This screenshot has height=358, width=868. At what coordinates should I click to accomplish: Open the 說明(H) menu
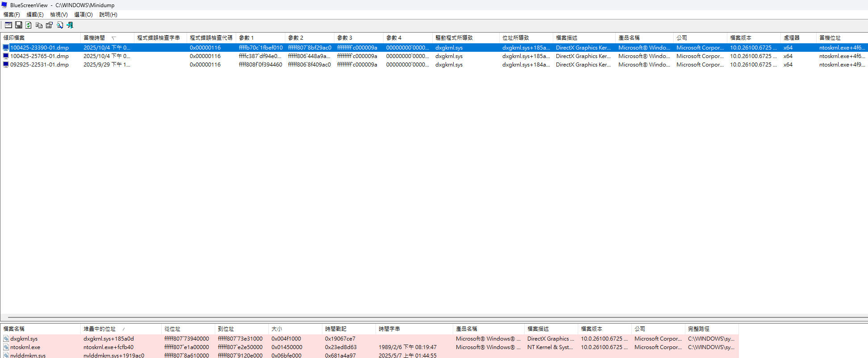point(108,14)
